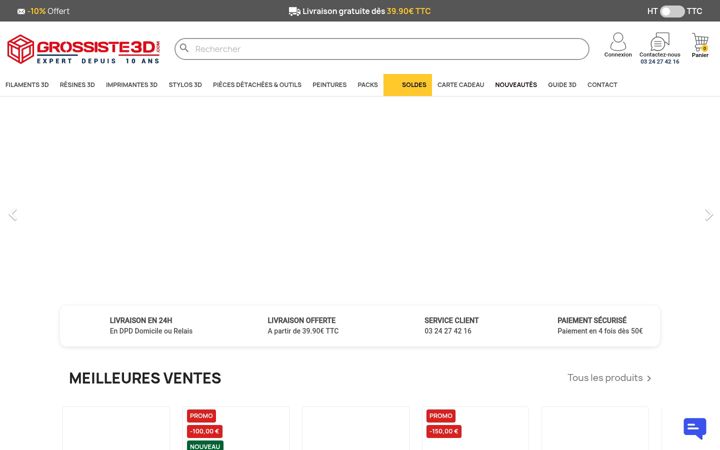This screenshot has height=450, width=720.
Task: Click the Livraison en 24H info block
Action: (x=151, y=326)
